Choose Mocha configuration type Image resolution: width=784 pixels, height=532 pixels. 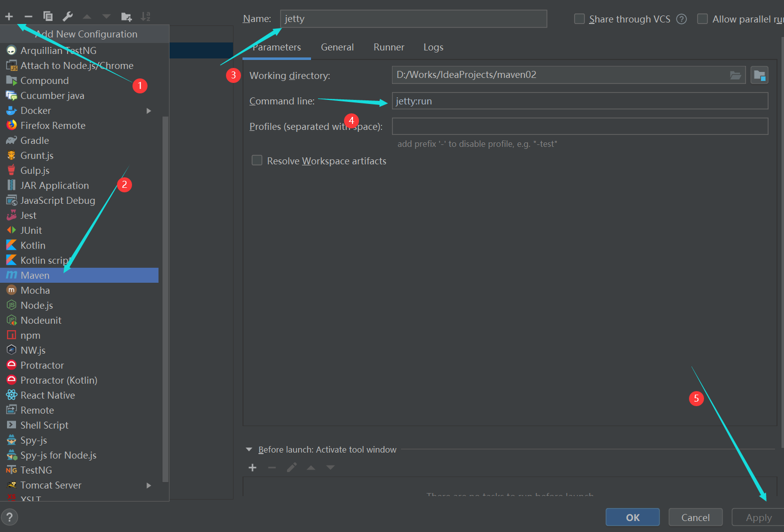tap(80, 290)
